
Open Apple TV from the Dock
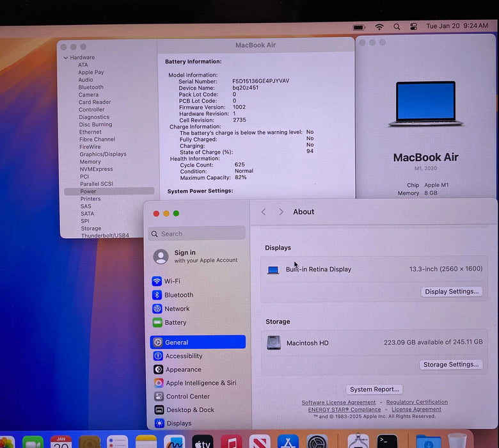203,442
